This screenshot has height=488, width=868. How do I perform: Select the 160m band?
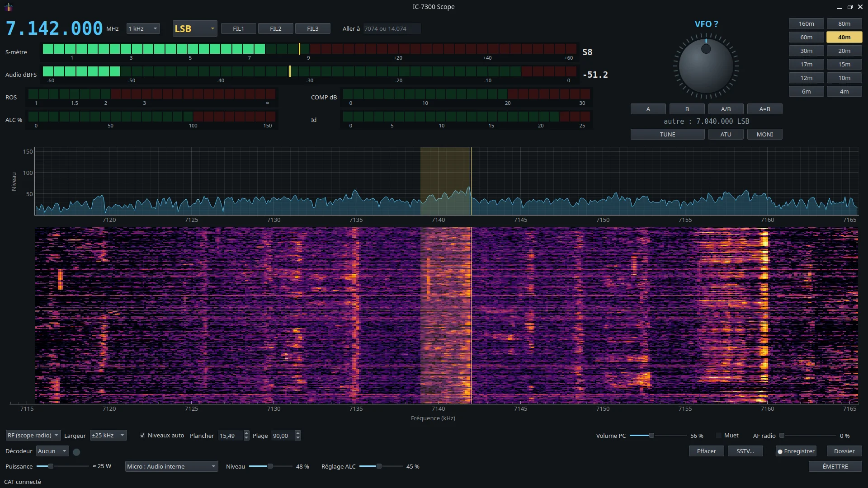[x=806, y=23]
